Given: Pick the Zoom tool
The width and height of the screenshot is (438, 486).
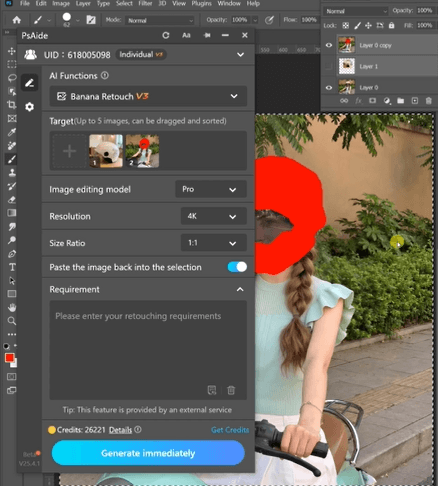Looking at the screenshot, I should (12, 321).
